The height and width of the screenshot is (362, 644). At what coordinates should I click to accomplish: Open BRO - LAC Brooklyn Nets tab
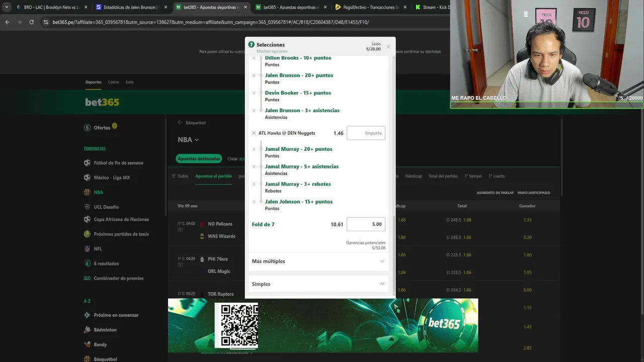[x=51, y=7]
